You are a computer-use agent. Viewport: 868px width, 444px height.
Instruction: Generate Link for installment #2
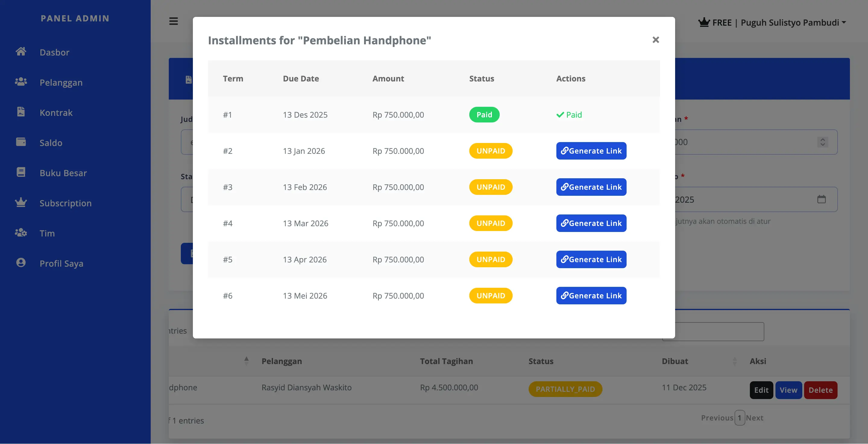(x=591, y=151)
